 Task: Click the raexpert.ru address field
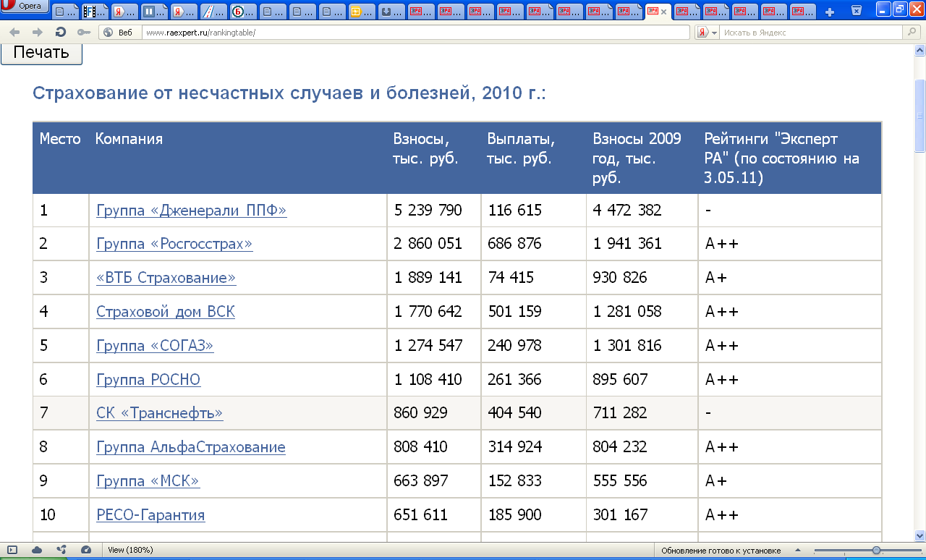(x=416, y=33)
